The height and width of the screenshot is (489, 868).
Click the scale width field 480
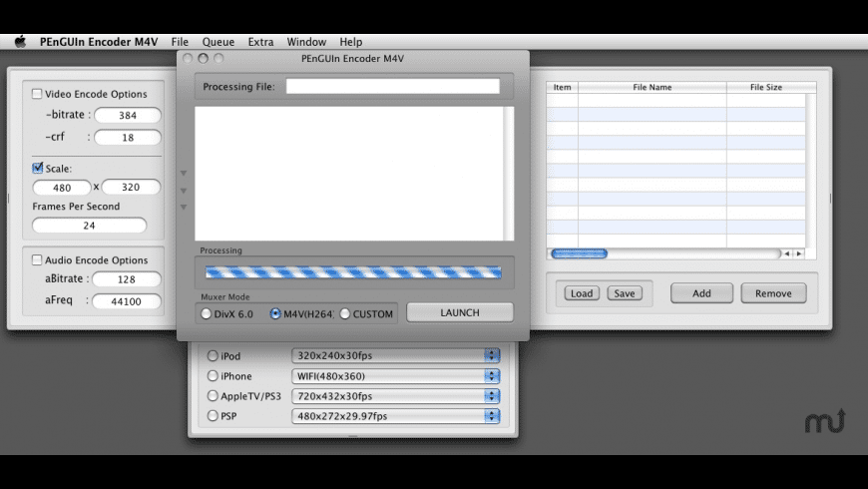pyautogui.click(x=62, y=188)
